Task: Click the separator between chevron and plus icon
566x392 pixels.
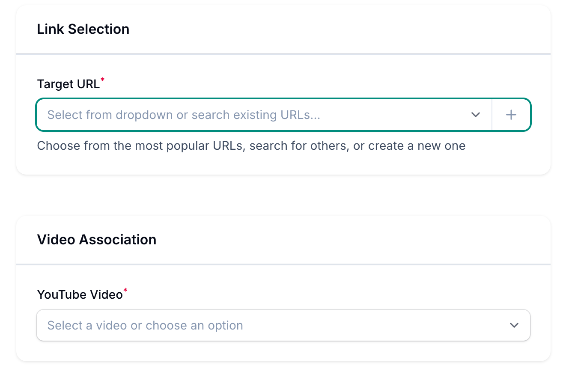Action: coord(492,115)
